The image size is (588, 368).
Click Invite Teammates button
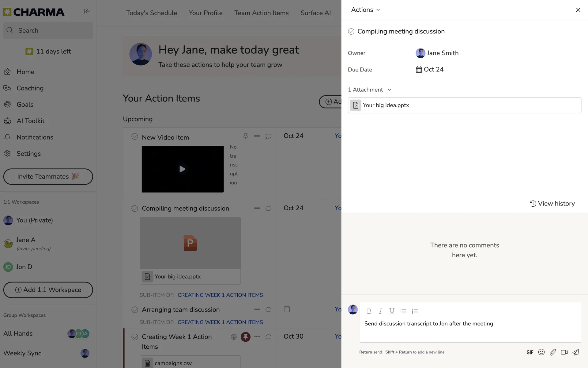(x=48, y=176)
